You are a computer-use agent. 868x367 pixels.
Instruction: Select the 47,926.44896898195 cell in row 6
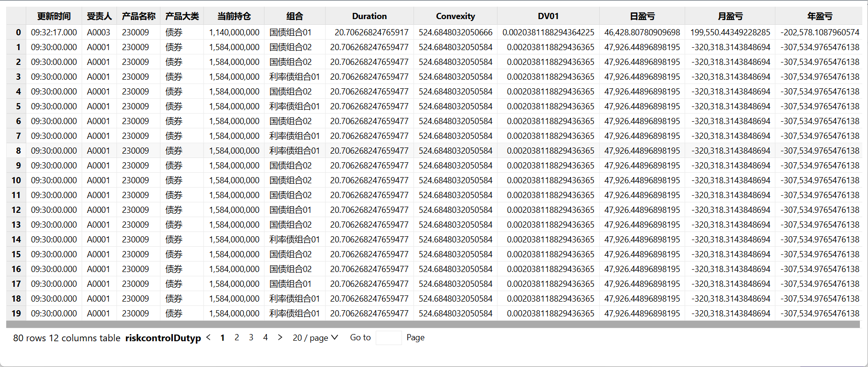pos(642,121)
